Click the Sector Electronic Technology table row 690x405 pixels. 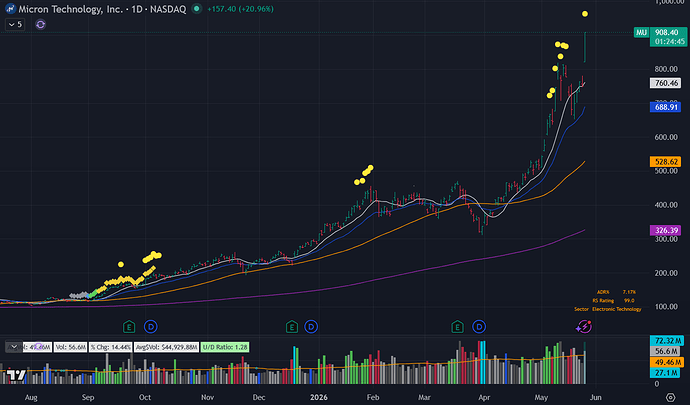tap(608, 309)
